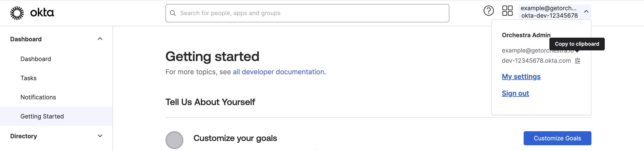Open the help menu via question mark icon
644x151 pixels.
click(x=489, y=11)
